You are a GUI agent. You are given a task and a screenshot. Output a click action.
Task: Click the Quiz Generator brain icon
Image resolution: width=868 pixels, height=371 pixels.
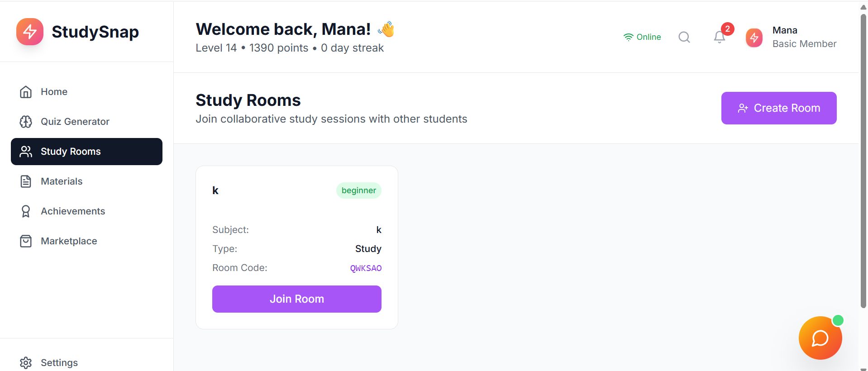pyautogui.click(x=26, y=122)
